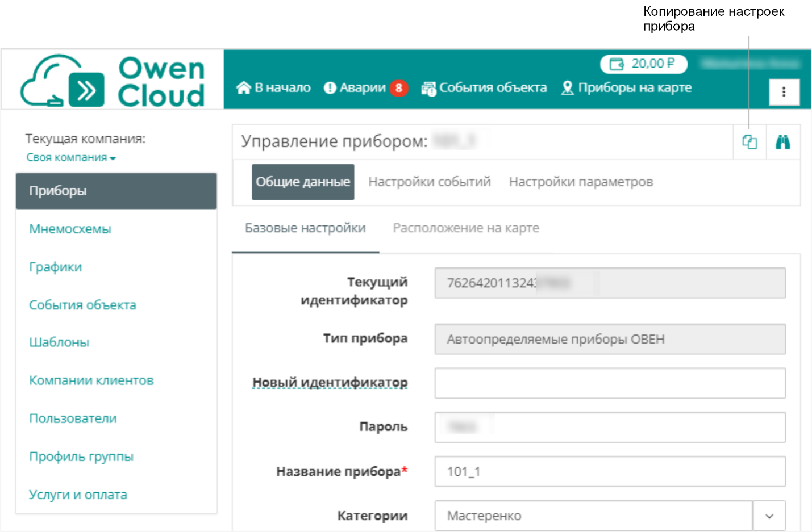This screenshot has width=812, height=532.
Task: Switch to Настройки событий tab
Action: click(429, 182)
